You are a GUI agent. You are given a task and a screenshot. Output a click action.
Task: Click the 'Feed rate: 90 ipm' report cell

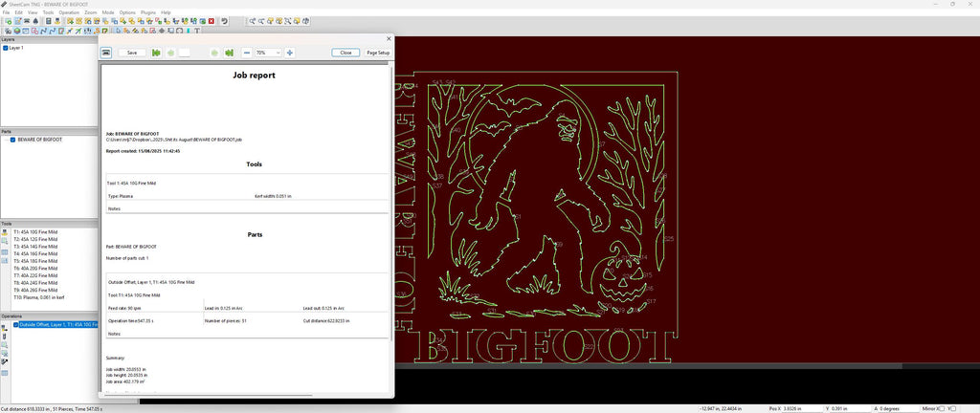pos(122,308)
